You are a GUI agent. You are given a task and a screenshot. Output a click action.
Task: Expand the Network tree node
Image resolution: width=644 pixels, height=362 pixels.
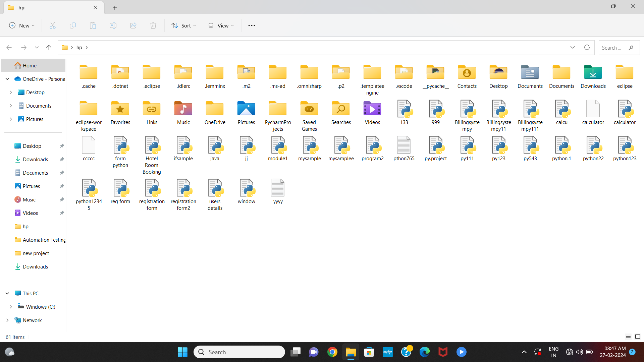[x=7, y=320]
